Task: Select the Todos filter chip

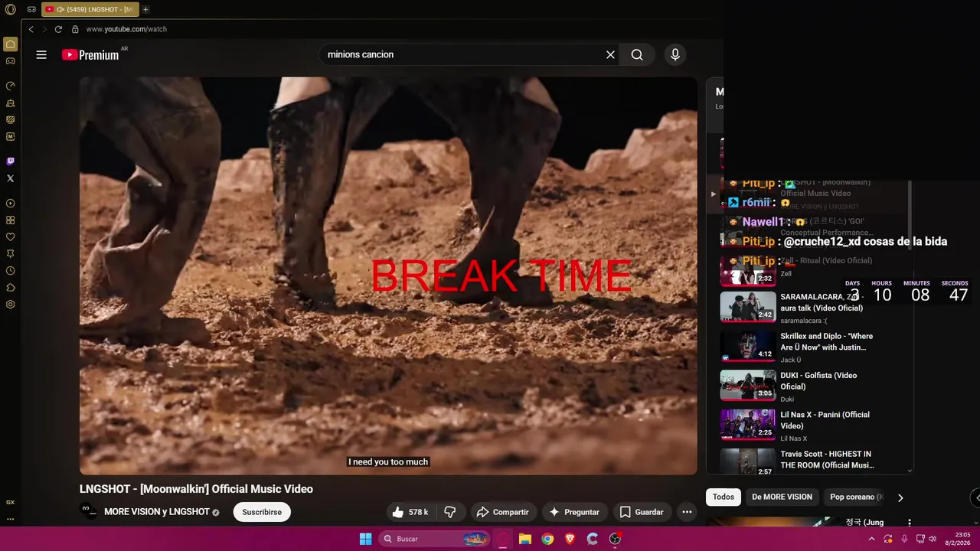Action: (724, 497)
